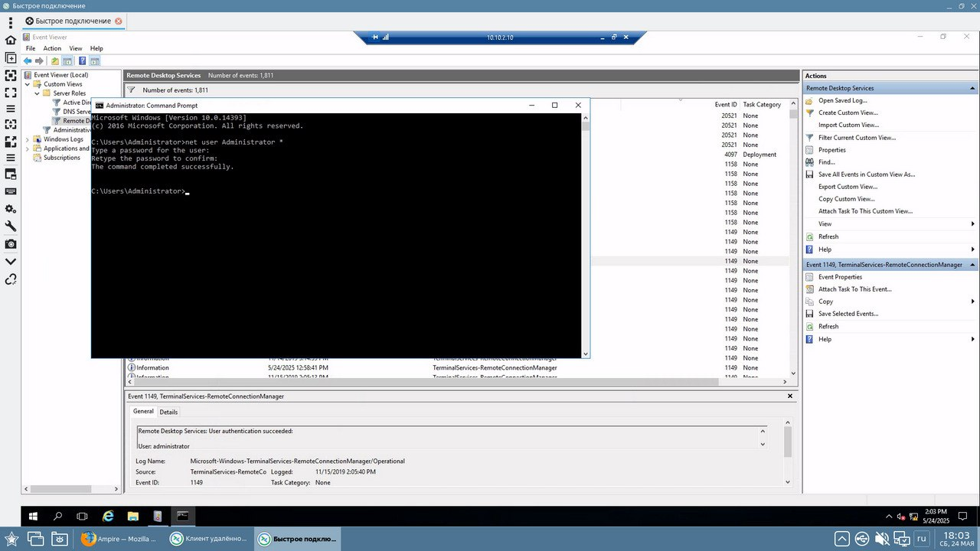Viewport: 980px width, 551px height.
Task: Click the Клиент удалённо taskbar button
Action: tap(209, 539)
